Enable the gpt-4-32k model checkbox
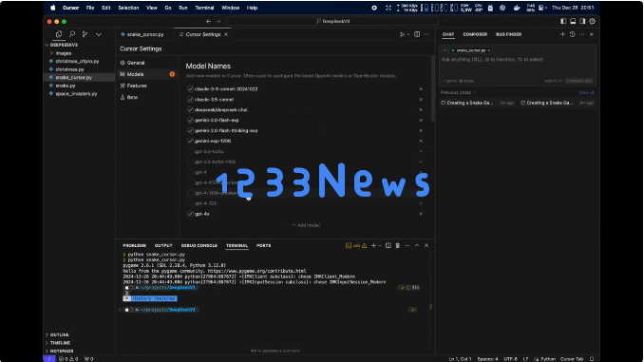 190,203
